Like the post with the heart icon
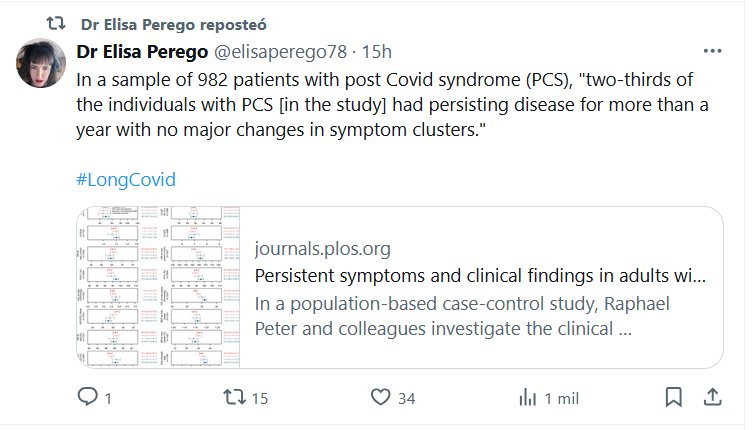 click(x=379, y=398)
